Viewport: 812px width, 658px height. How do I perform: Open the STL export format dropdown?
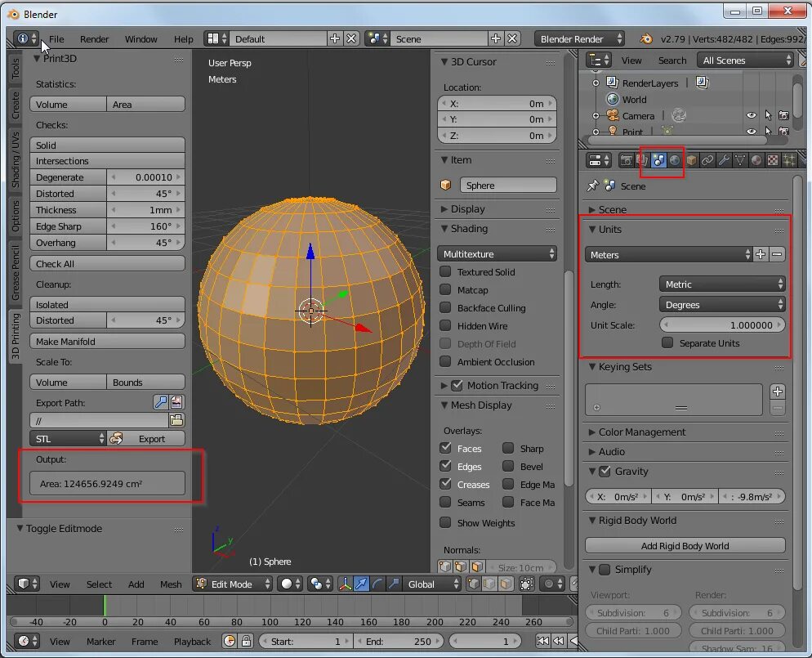tap(67, 439)
